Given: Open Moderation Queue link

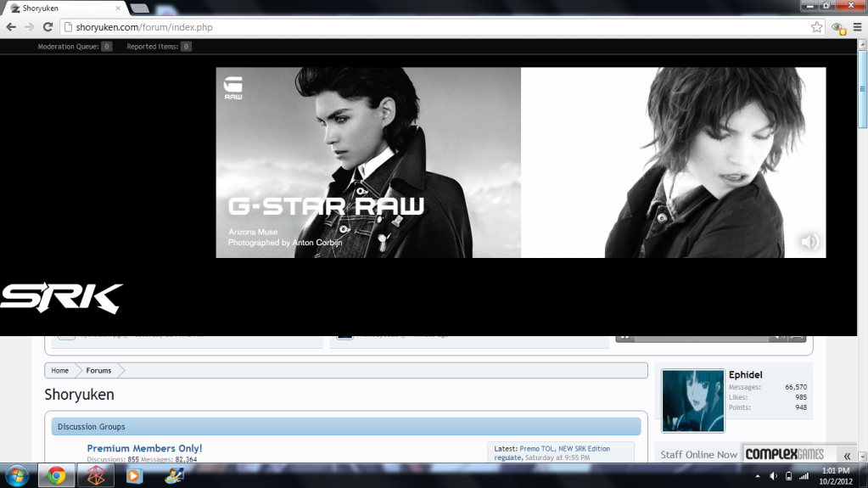Looking at the screenshot, I should click(x=74, y=47).
